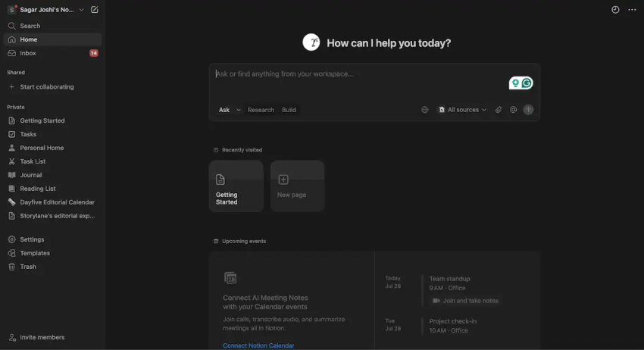
Task: Toggle the web search globe icon
Action: pos(425,110)
